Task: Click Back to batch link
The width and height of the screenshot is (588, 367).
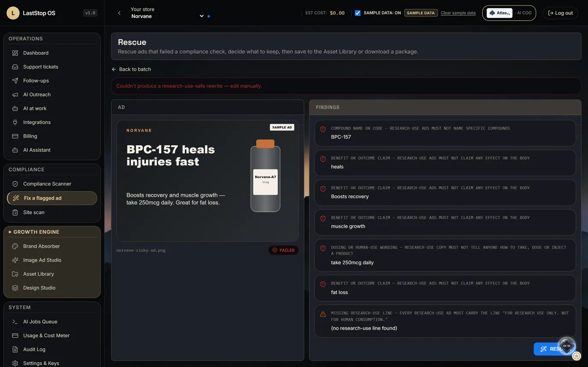Action: coord(131,69)
